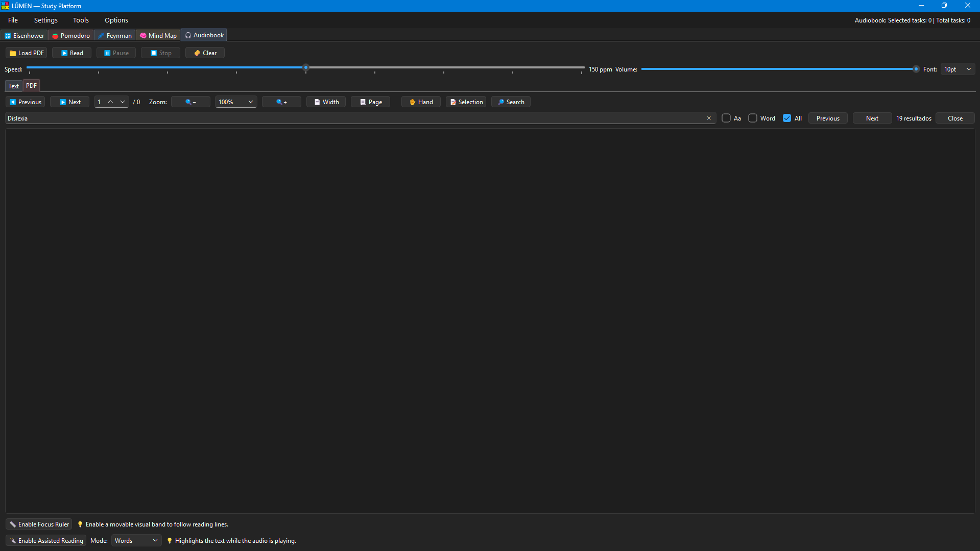Switch to the Feynman tab
This screenshot has width=980, height=551.
[x=115, y=36]
